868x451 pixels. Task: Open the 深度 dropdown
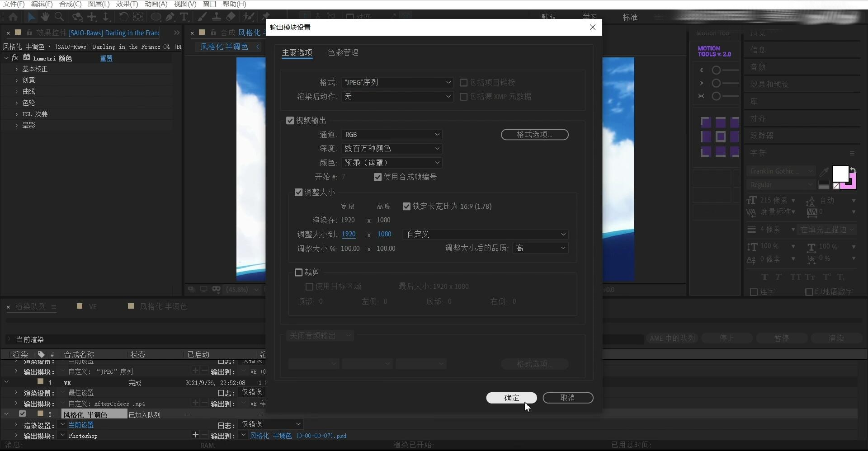[392, 149]
